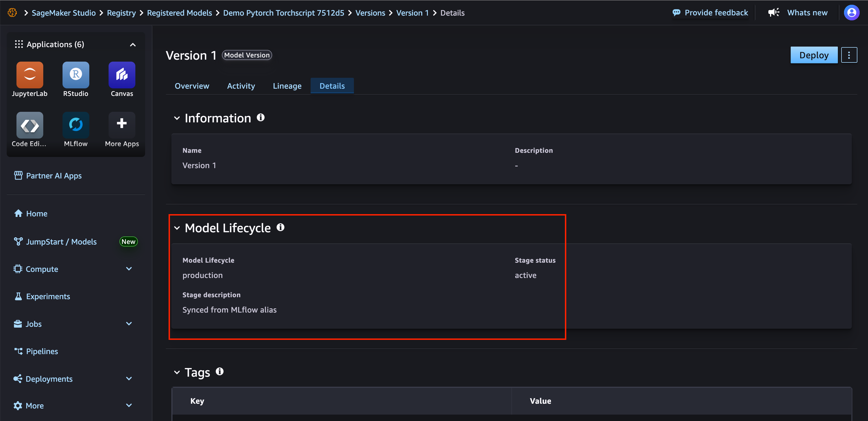
Task: Show info about Model Lifecycle section
Action: [280, 228]
